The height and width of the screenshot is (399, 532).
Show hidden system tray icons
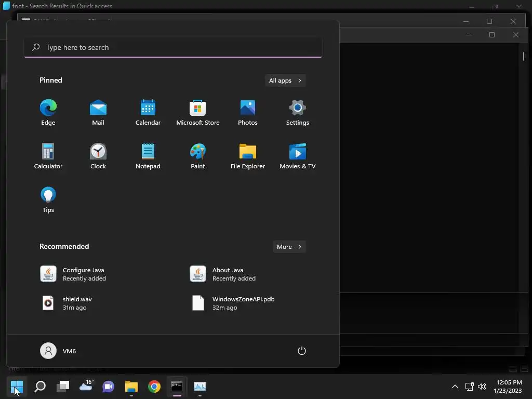click(455, 387)
